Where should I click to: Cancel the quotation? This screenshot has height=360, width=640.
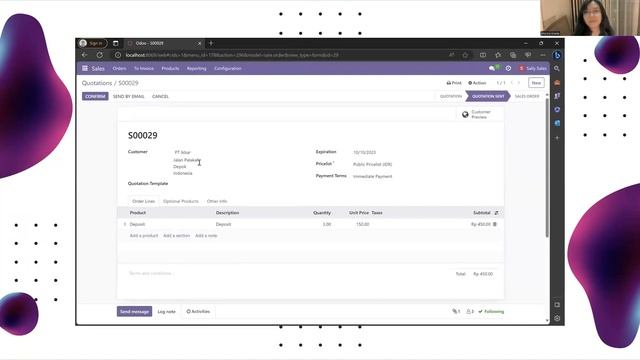point(160,96)
